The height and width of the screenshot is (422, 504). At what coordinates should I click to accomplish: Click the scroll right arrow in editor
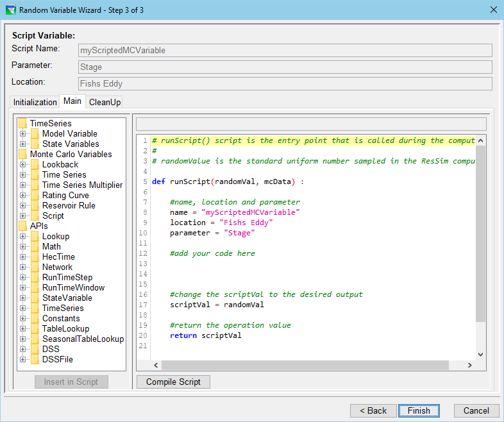(x=469, y=365)
